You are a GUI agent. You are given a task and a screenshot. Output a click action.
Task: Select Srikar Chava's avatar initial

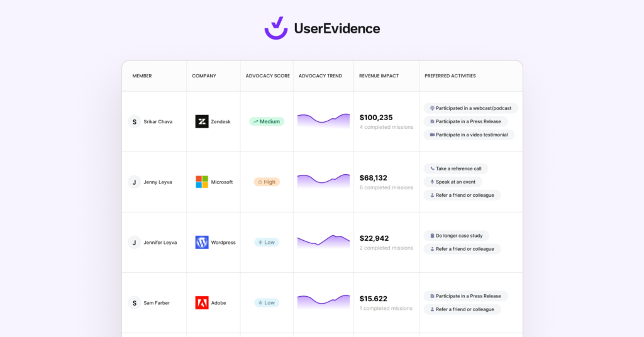[134, 121]
